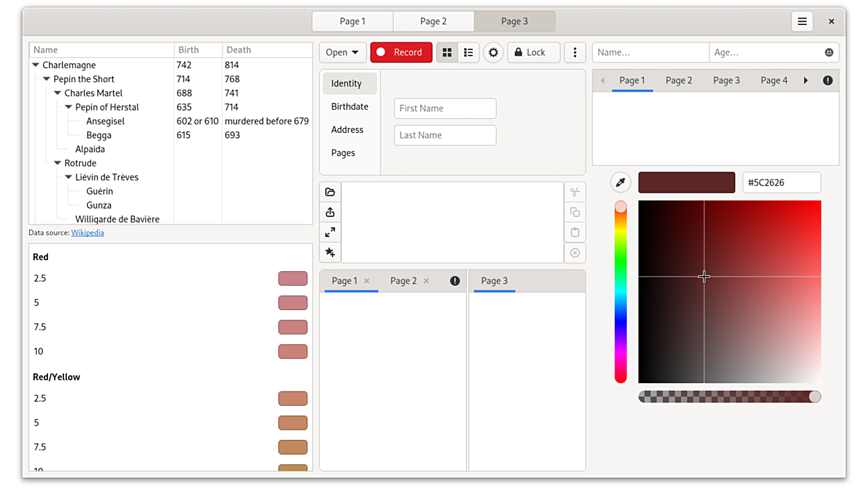Click the upload/share icon in vertical toolbar
The height and width of the screenshot is (488, 868).
330,212
